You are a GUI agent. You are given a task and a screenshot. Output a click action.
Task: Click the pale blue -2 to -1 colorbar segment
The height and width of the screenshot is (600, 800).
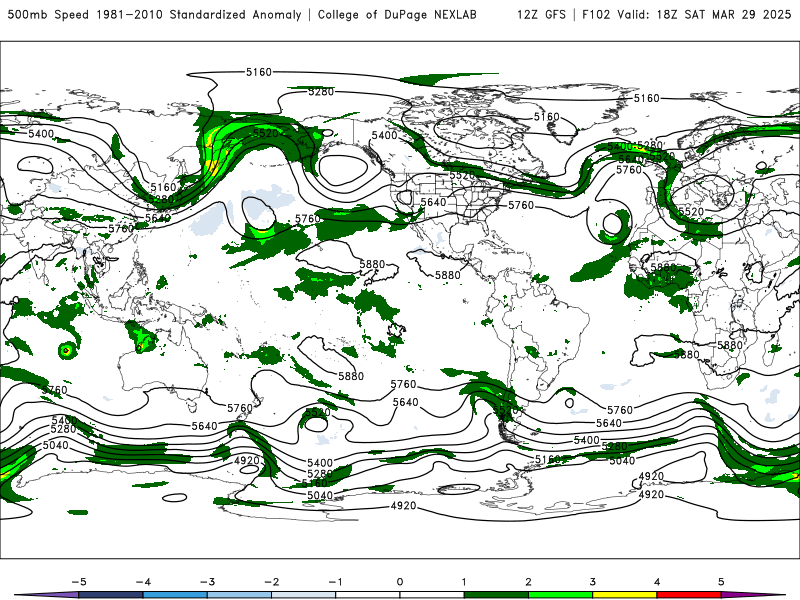(x=304, y=595)
